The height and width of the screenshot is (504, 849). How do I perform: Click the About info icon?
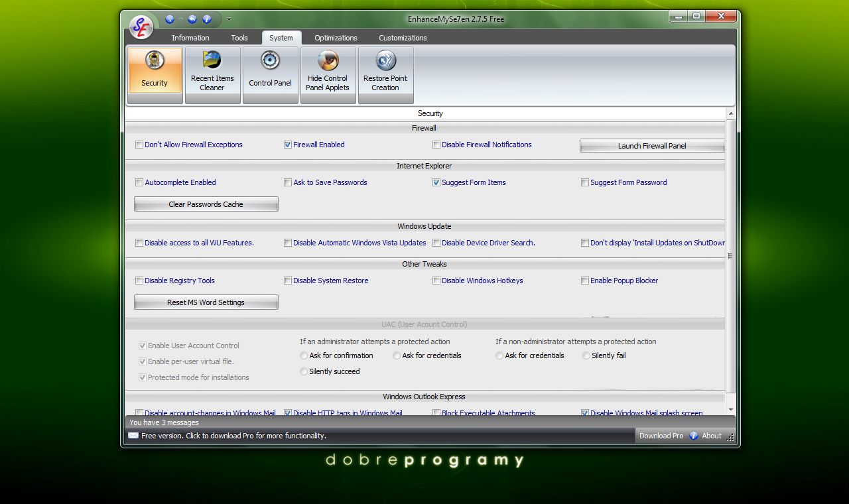pyautogui.click(x=694, y=436)
